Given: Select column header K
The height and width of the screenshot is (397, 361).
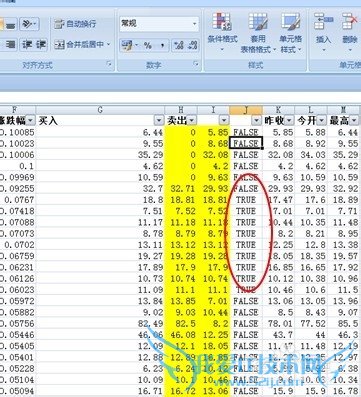Looking at the screenshot, I should [278, 110].
